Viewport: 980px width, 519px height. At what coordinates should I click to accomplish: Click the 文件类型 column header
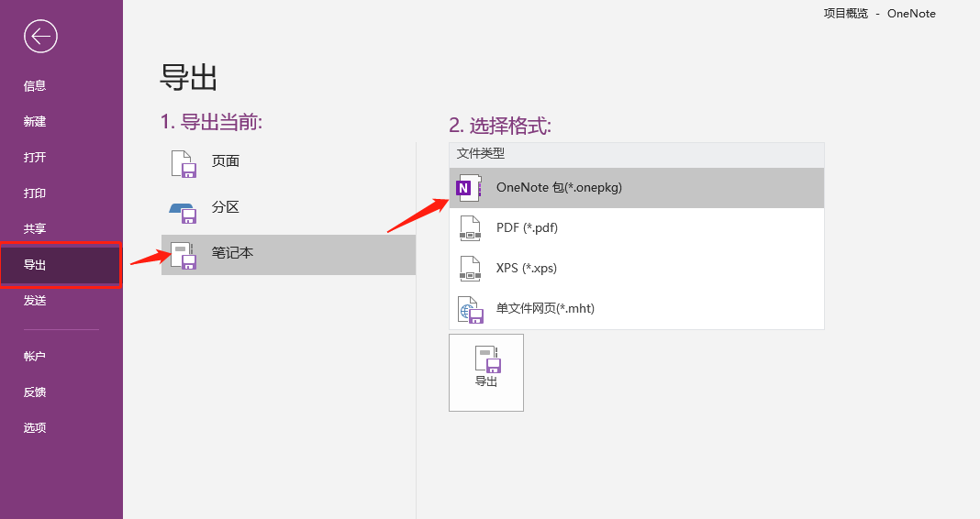point(636,154)
